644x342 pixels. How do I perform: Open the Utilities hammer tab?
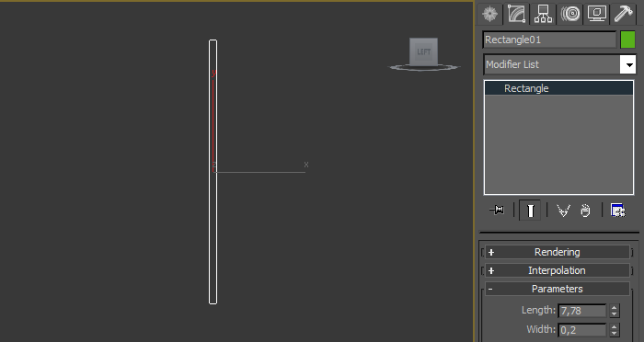pyautogui.click(x=624, y=14)
